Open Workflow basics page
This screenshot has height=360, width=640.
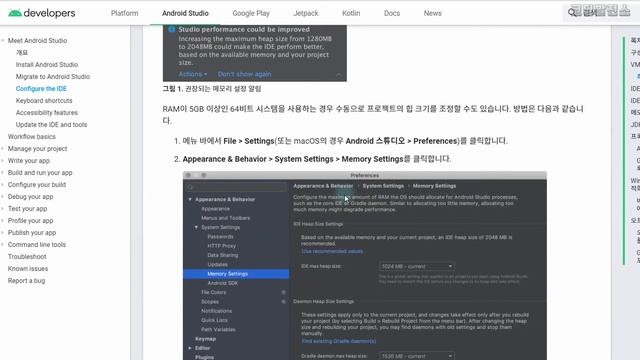point(31,137)
